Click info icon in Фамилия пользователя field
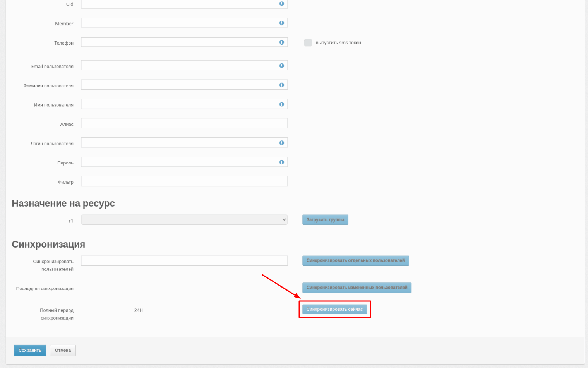 281,85
